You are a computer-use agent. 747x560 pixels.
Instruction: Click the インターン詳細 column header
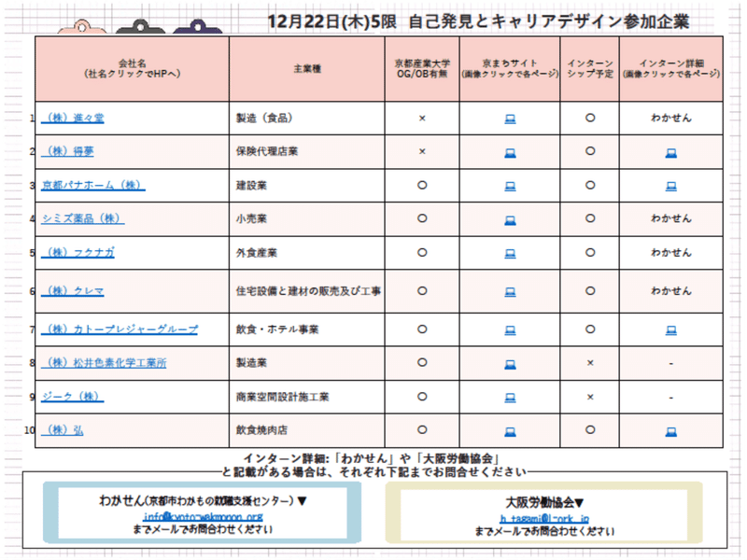click(671, 68)
